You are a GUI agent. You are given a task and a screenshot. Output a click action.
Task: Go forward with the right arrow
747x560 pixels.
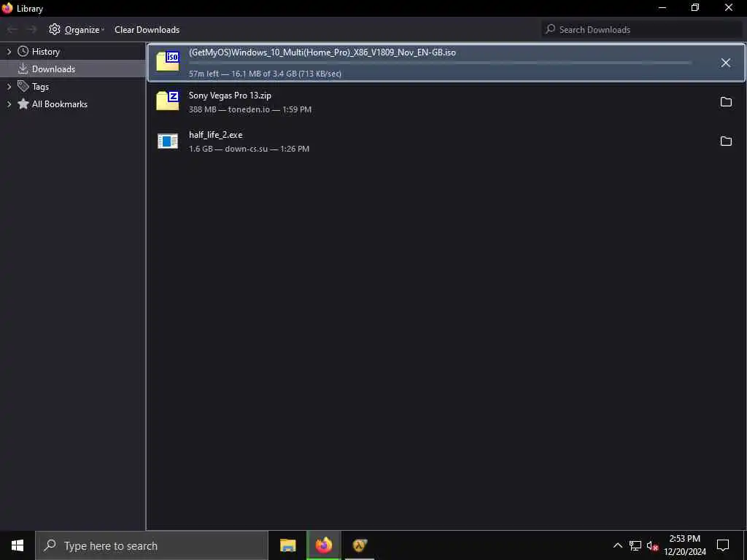click(31, 29)
